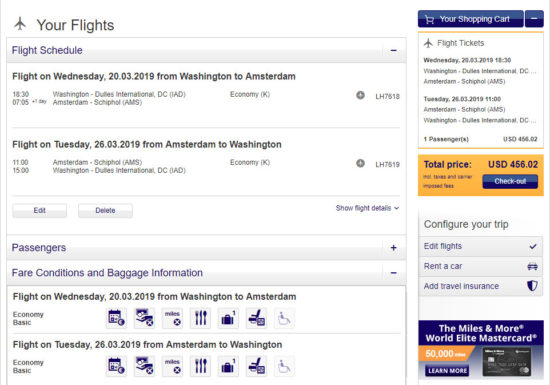Expand the Passengers section

[394, 248]
